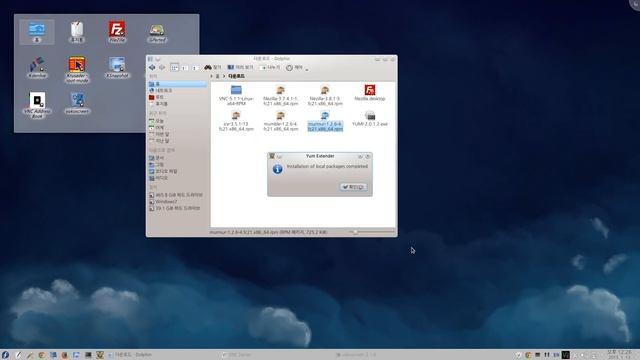This screenshot has width=640, height=360.
Task: Select the highlighted murmur-1.2.6-4 rpm file
Action: [325, 121]
